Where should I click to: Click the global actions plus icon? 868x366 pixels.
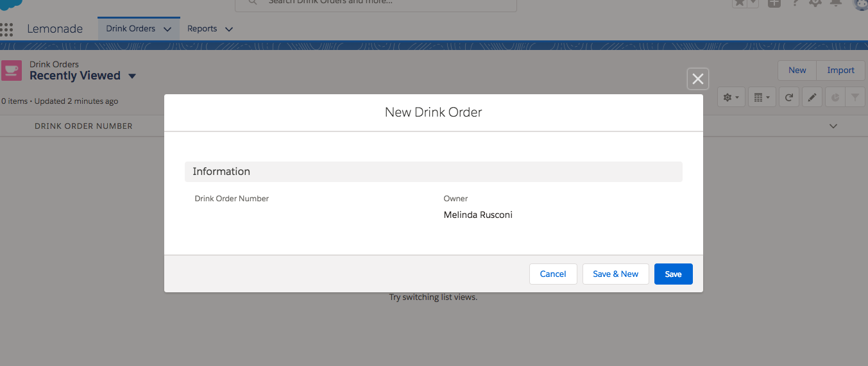(x=774, y=3)
